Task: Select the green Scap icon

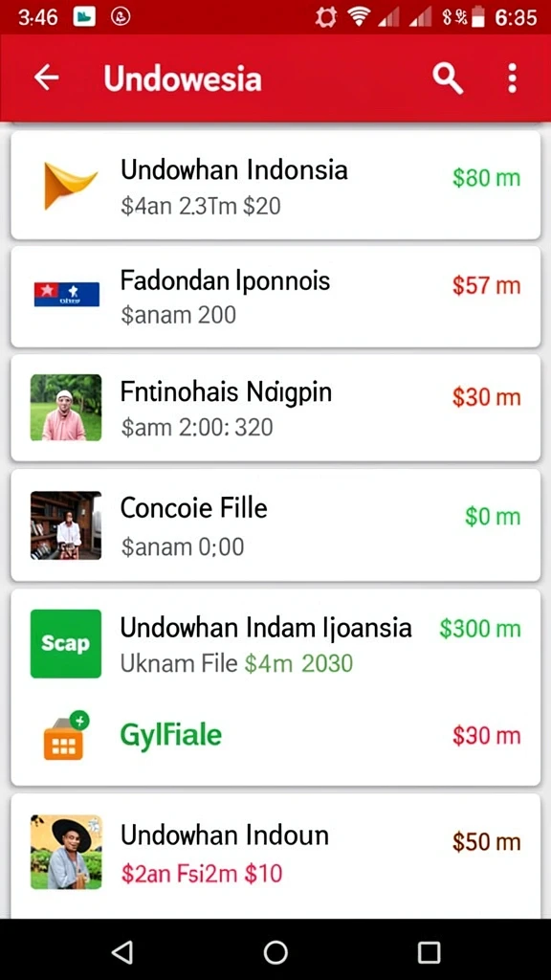Action: pos(66,644)
